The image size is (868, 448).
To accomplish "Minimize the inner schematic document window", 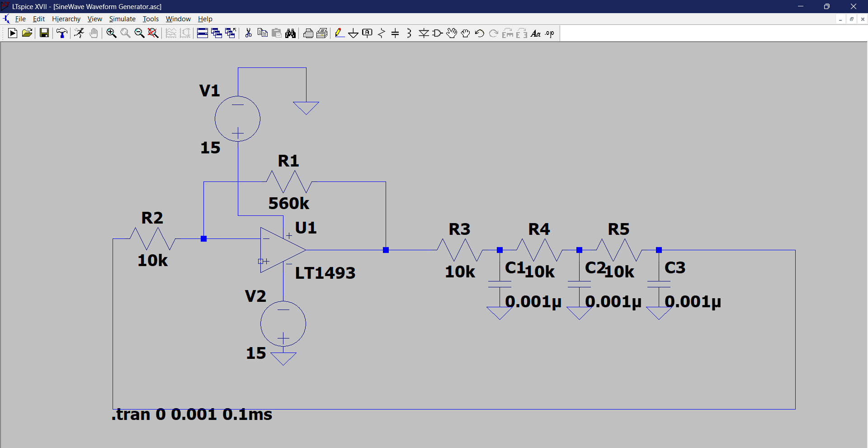I will click(840, 19).
